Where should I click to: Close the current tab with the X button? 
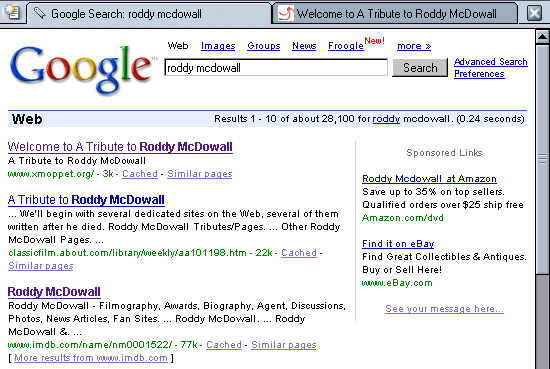(x=534, y=14)
